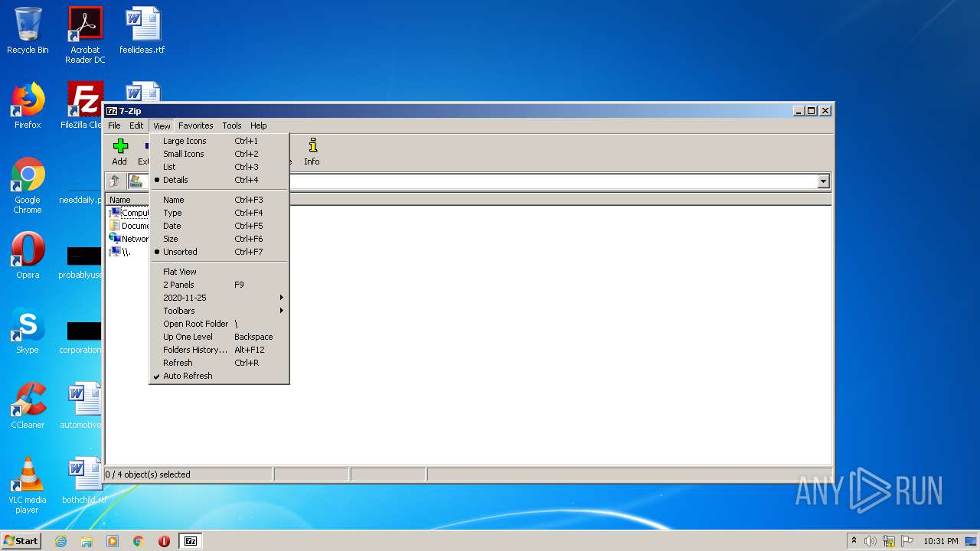
Task: Expand the 2020-11-25 date format submenu
Action: [219, 298]
